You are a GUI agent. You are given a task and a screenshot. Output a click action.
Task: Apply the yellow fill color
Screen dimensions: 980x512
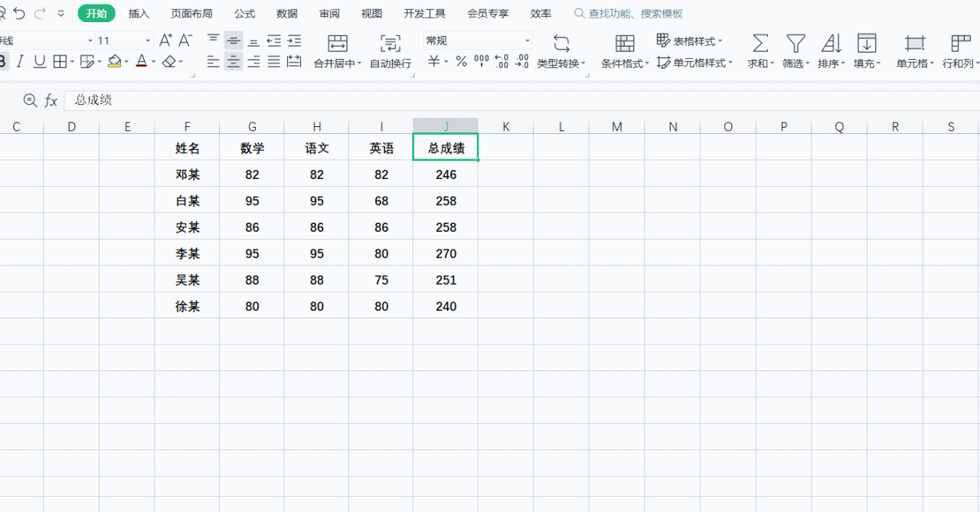pos(114,61)
